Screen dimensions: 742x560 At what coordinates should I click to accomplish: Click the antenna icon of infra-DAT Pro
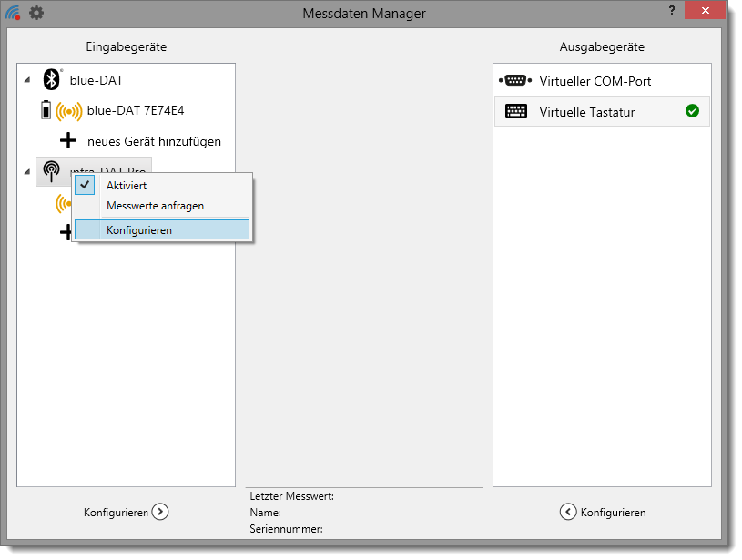51,171
